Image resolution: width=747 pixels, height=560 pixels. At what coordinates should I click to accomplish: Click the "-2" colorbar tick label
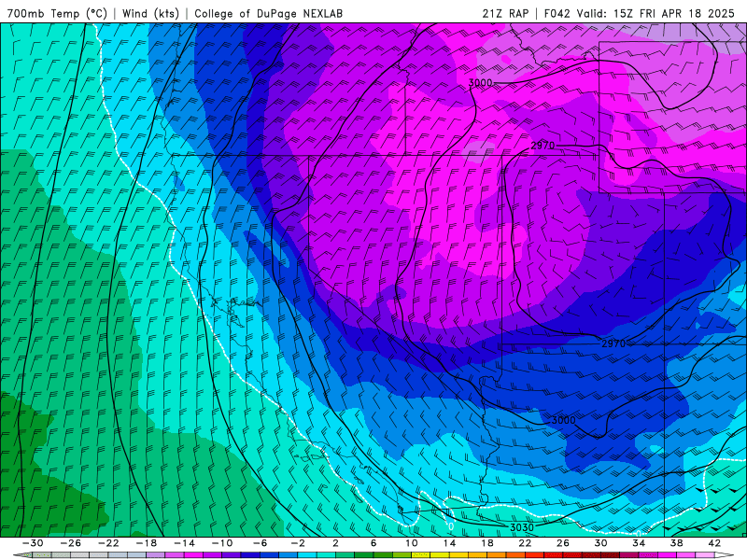pos(298,543)
